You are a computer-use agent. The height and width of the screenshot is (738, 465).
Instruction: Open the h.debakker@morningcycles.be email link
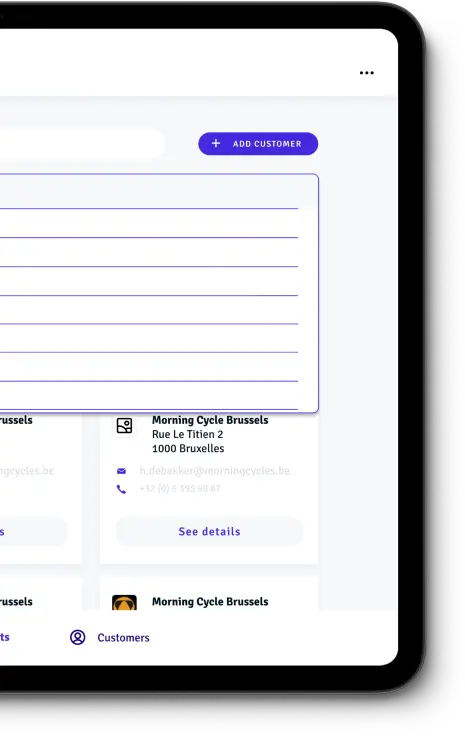pos(215,471)
